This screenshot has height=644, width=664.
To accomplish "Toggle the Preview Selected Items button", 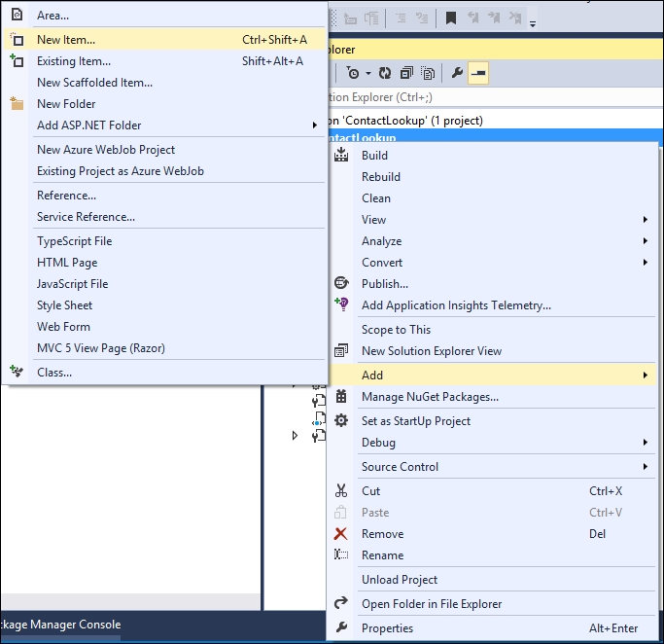I will click(477, 73).
